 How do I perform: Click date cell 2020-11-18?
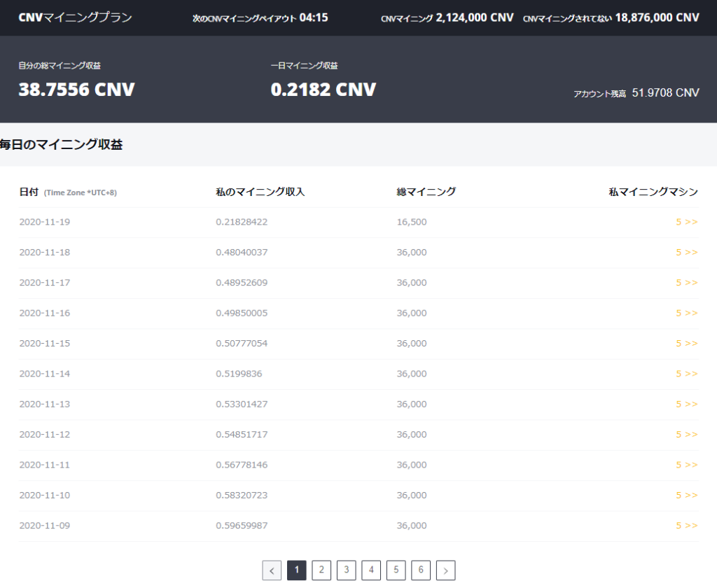coord(45,253)
